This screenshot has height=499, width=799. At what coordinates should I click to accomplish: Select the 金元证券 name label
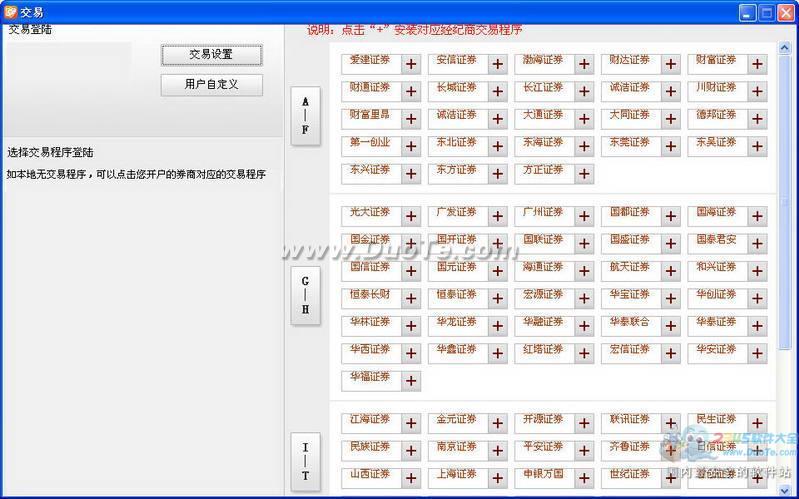[457, 419]
